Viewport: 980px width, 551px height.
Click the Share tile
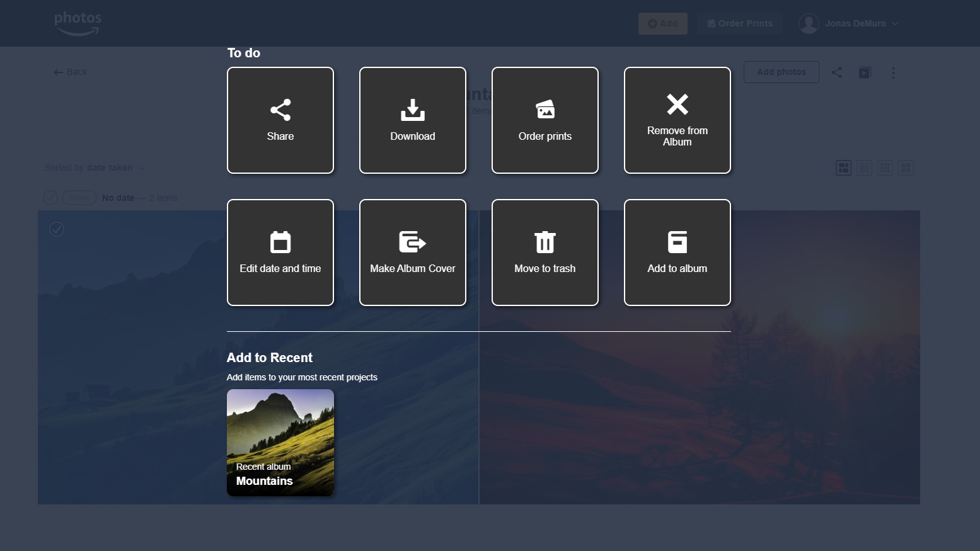[x=280, y=120]
